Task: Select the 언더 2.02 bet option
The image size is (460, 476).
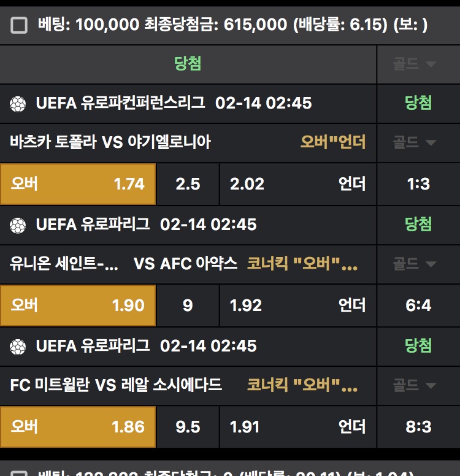Action: coord(297,183)
